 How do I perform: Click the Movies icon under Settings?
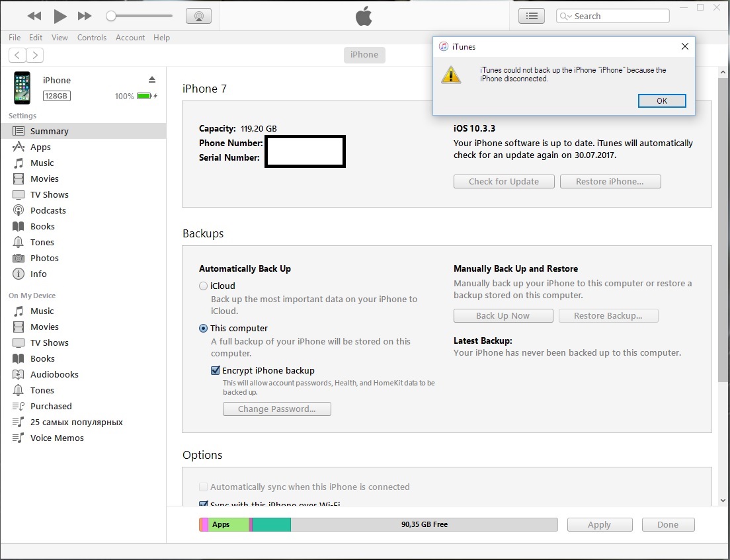[18, 179]
